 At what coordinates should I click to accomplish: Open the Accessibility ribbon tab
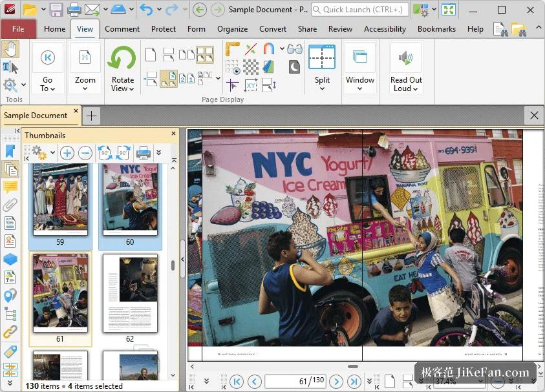(385, 29)
